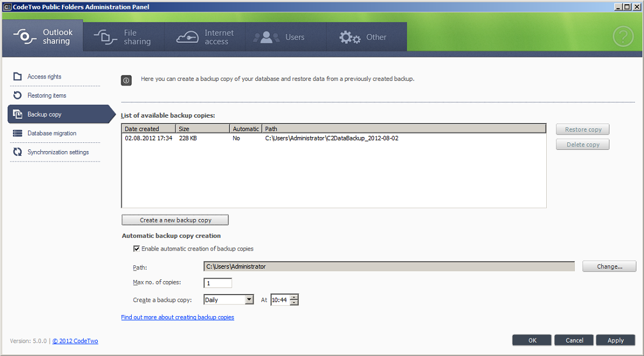Open the Daily backup frequency dropdown
Image resolution: width=644 pixels, height=356 pixels.
[249, 300]
